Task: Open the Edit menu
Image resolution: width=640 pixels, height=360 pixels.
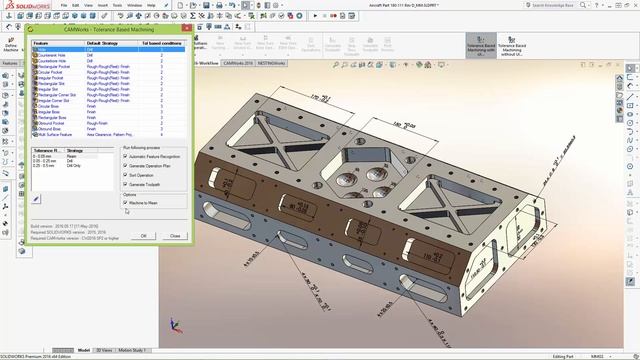Action: pyautogui.click(x=76, y=5)
